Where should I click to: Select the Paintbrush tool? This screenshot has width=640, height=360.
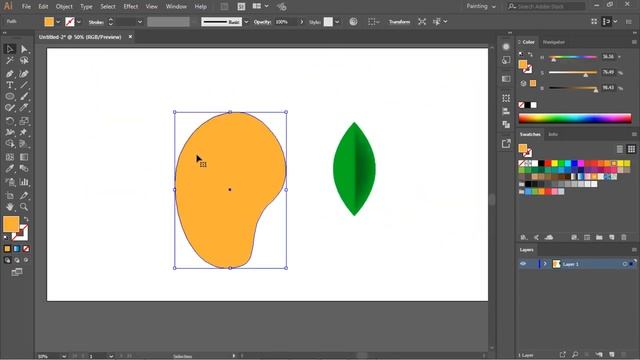pos(24,97)
